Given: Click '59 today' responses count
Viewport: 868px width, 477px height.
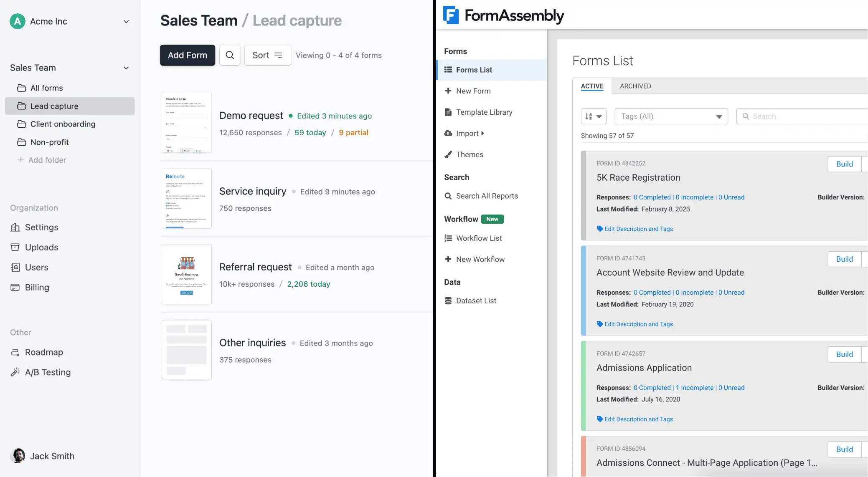Looking at the screenshot, I should click(x=310, y=133).
